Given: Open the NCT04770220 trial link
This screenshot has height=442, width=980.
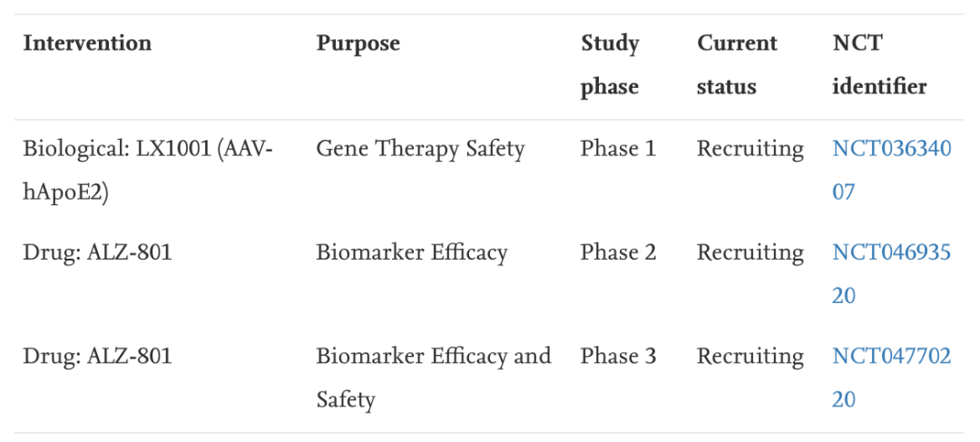Looking at the screenshot, I should [x=891, y=357].
